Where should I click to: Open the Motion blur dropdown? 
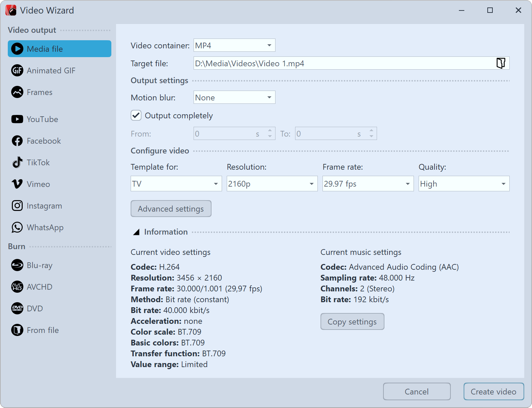(235, 98)
